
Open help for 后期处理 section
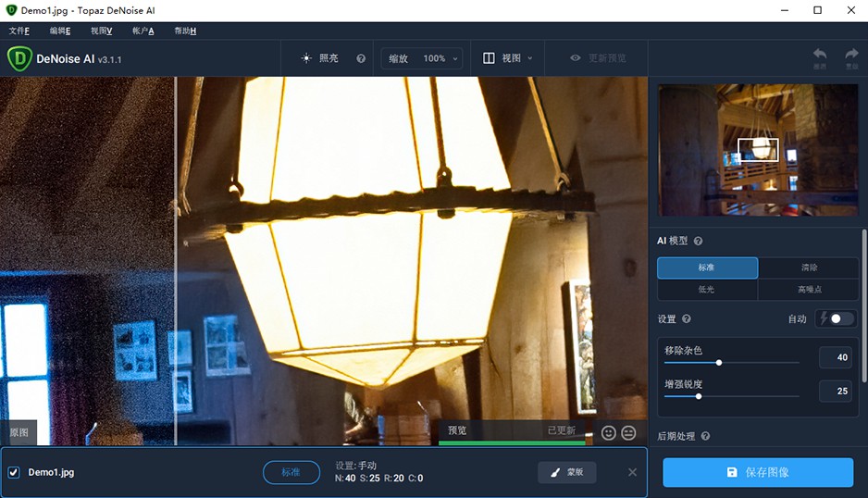coord(705,436)
